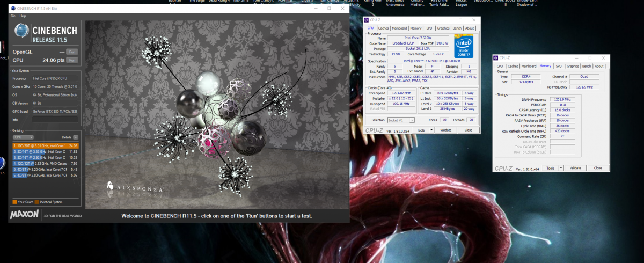
Task: Open the File menu in Cinebench
Action: pos(13,16)
